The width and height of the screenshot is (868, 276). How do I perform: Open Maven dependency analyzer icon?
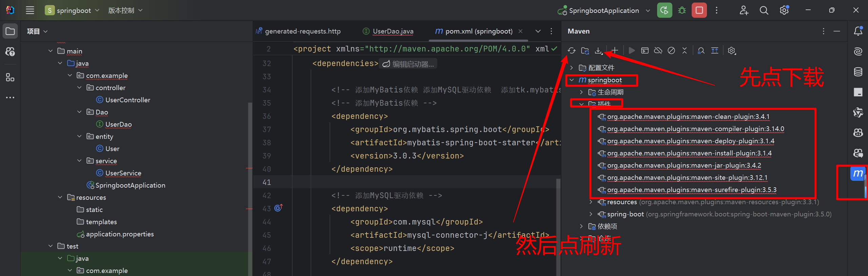point(701,51)
